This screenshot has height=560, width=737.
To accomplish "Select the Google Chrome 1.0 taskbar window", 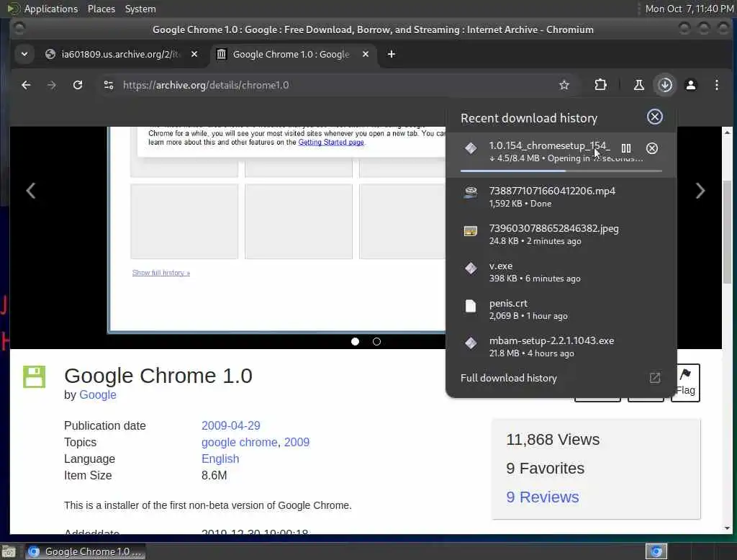I will pos(86,551).
